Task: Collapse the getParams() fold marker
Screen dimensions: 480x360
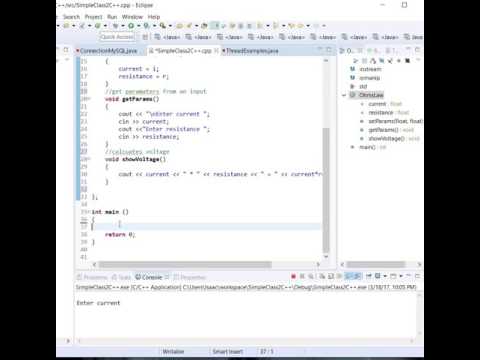Action: [x=89, y=99]
